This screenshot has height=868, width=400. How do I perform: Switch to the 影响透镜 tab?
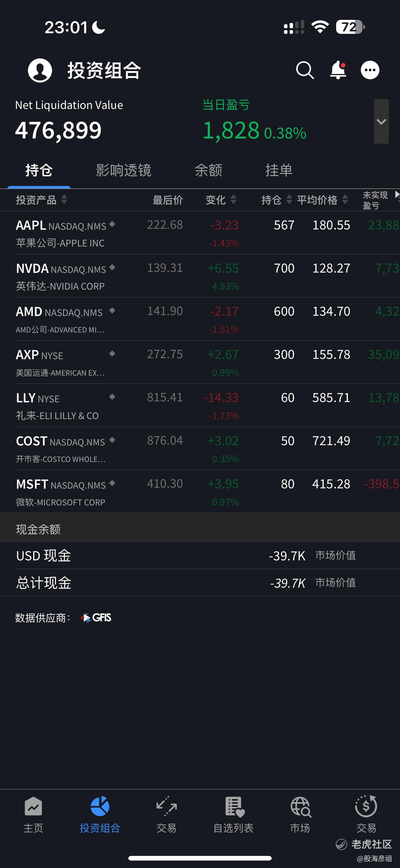[124, 170]
